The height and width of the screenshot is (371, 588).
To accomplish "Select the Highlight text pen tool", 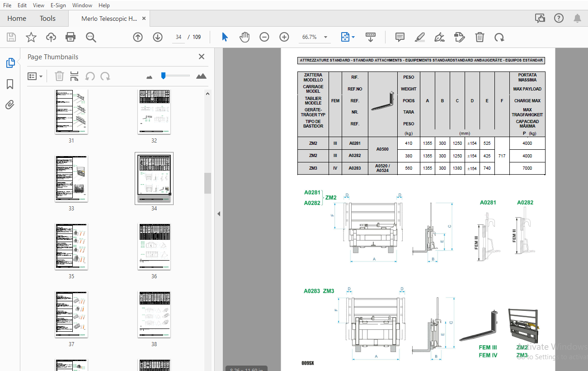I will tap(420, 37).
